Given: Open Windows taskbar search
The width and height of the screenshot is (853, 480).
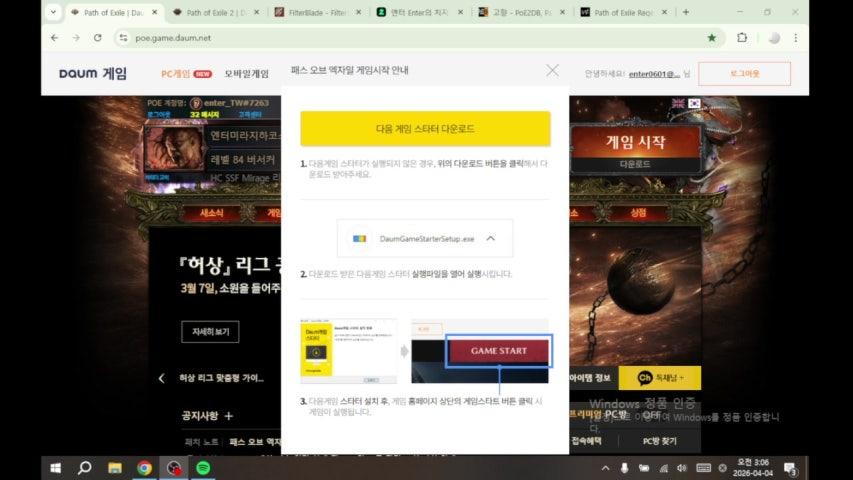Looking at the screenshot, I should coord(84,468).
